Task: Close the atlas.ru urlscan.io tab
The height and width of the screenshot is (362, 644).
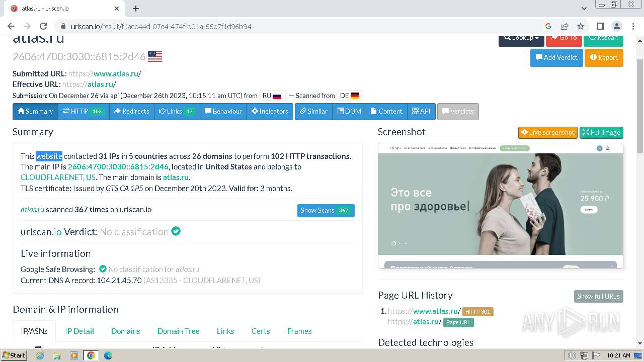Action: click(117, 9)
